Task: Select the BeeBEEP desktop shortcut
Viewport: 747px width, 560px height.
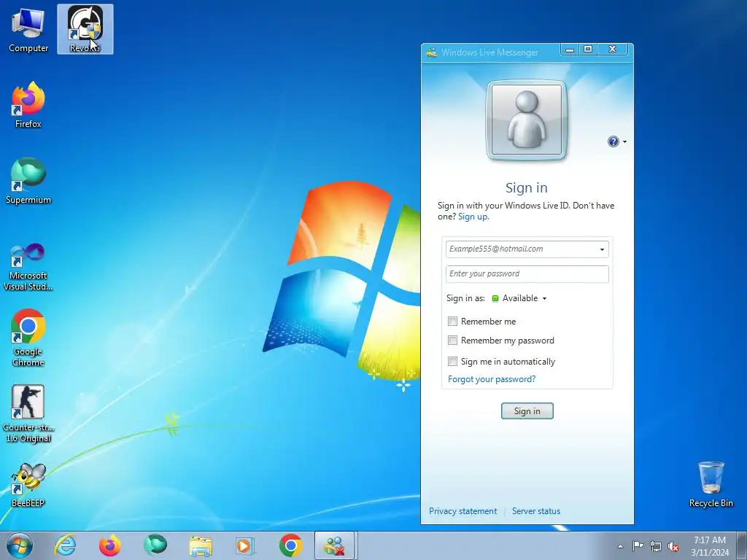Action: [x=28, y=485]
